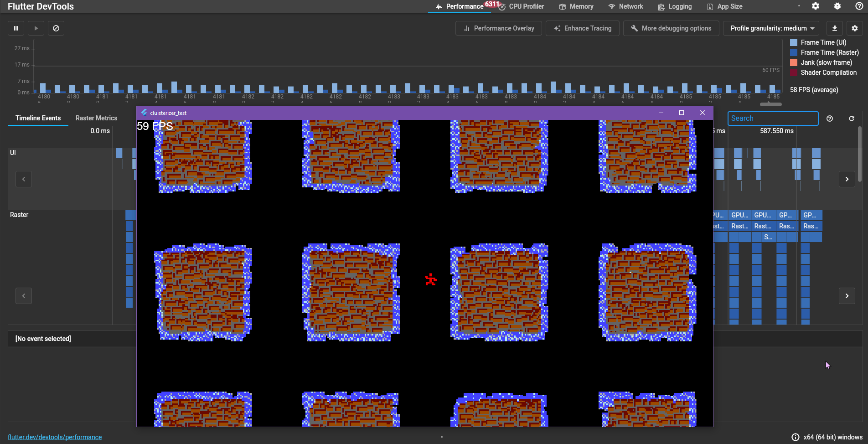
Task: Click the timeline Search field
Action: click(x=773, y=119)
